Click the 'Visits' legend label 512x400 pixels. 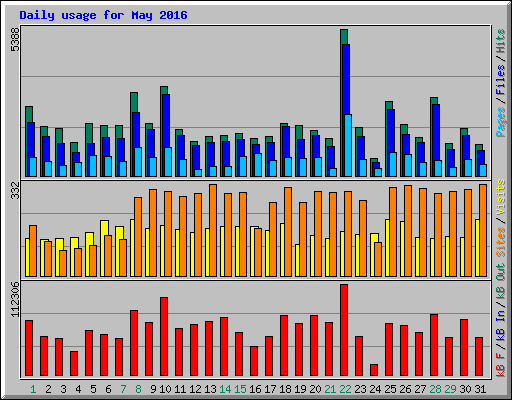pos(501,197)
